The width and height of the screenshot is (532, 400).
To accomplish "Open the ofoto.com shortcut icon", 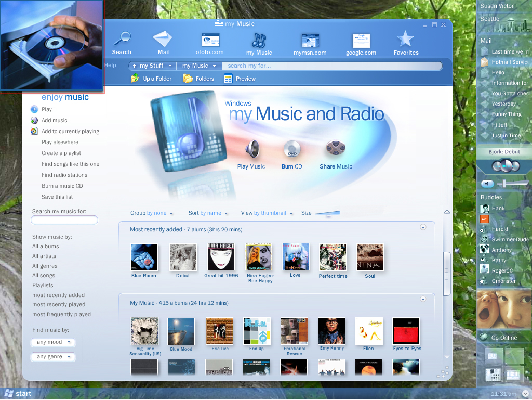I will coord(210,40).
